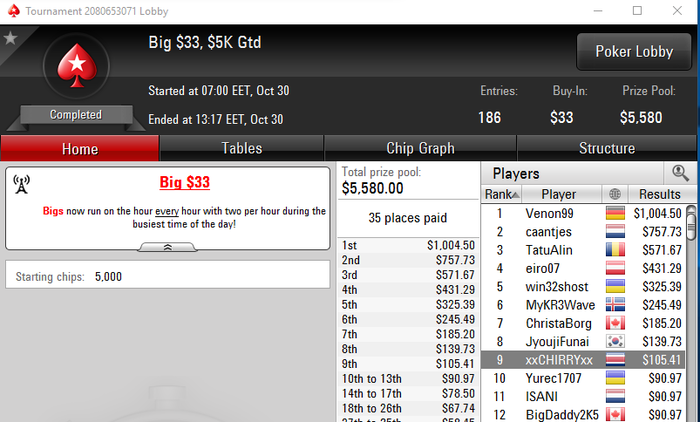Click the red spade PokerStars logo
Image resolution: width=700 pixels, height=422 pixels.
[77, 66]
